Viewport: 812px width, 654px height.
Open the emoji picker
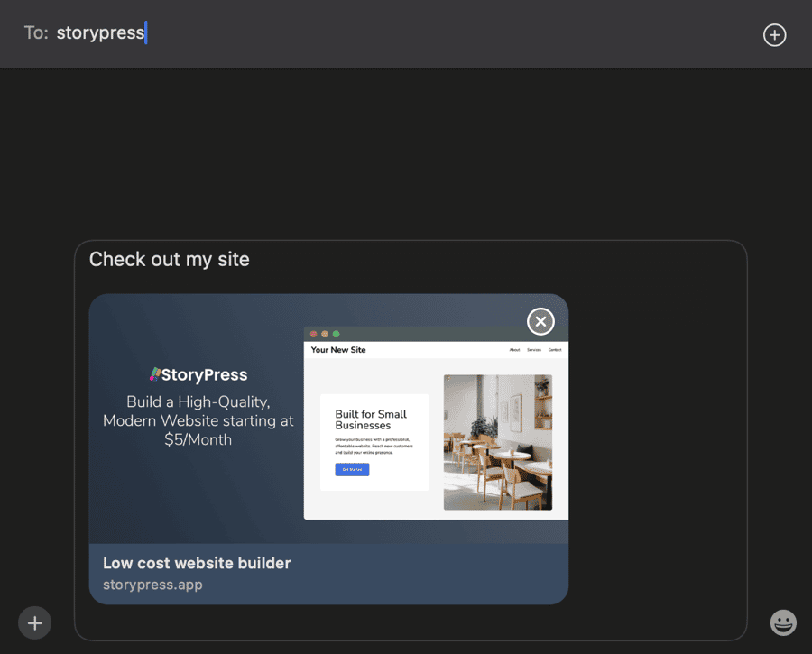click(782, 622)
